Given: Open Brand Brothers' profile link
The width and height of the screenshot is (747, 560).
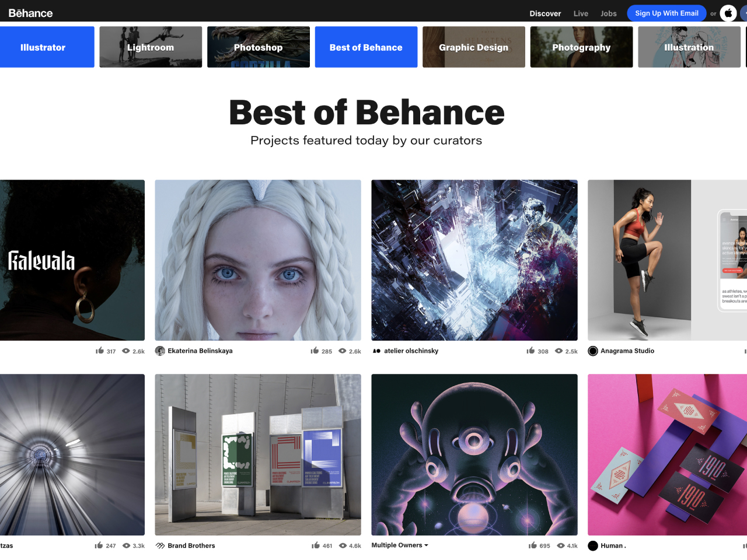Looking at the screenshot, I should [191, 545].
